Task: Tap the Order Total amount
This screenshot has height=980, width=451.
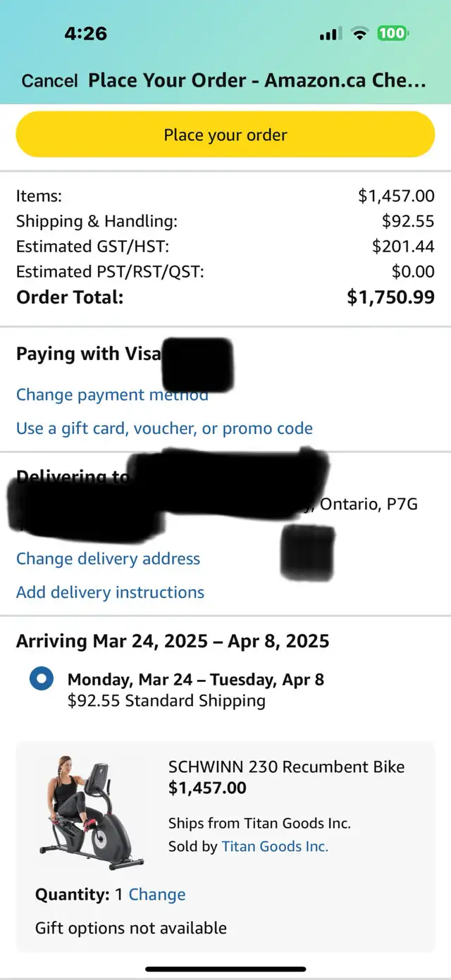Action: pyautogui.click(x=391, y=297)
